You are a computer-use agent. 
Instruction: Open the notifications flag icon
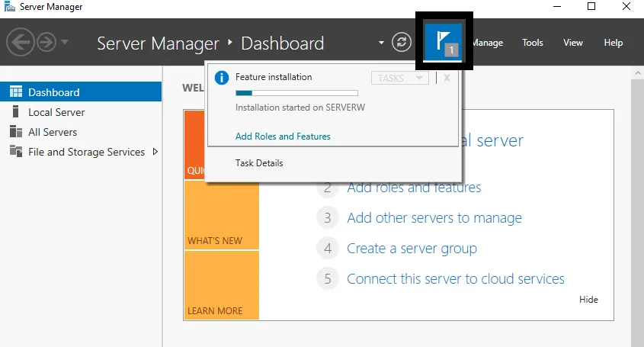444,41
